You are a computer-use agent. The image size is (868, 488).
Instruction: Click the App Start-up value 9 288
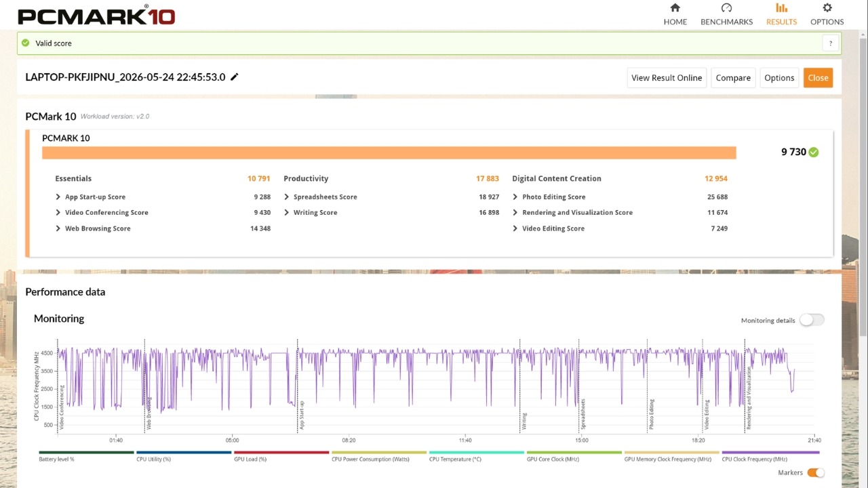click(x=262, y=197)
